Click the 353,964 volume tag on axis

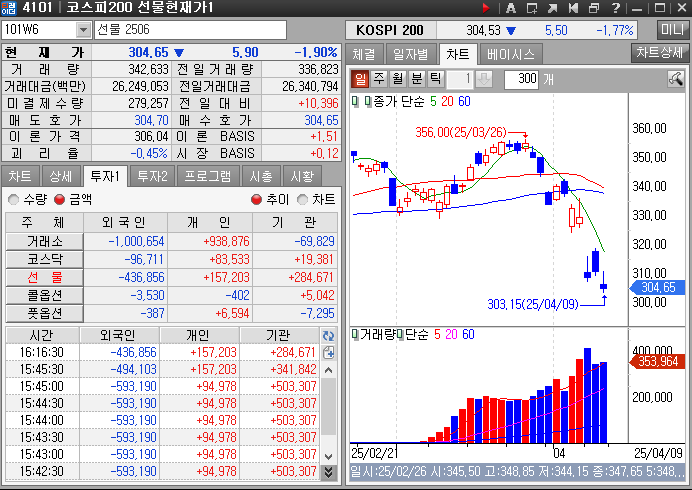pyautogui.click(x=657, y=362)
